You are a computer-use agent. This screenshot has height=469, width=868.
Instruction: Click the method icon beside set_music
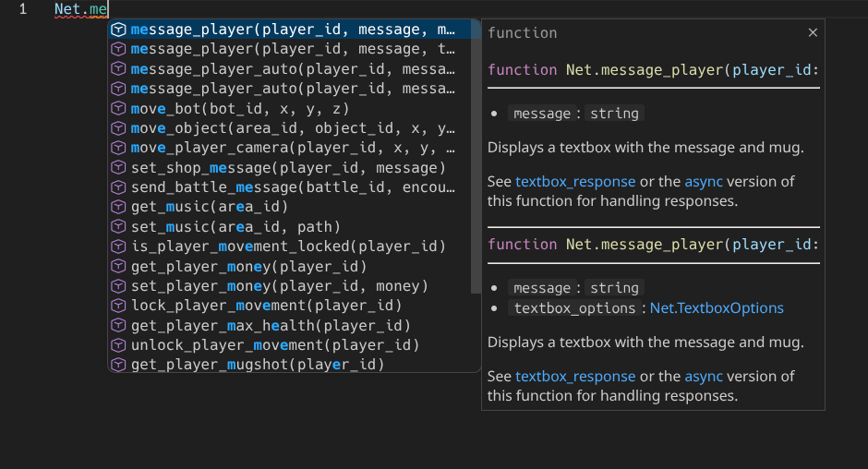(x=118, y=227)
